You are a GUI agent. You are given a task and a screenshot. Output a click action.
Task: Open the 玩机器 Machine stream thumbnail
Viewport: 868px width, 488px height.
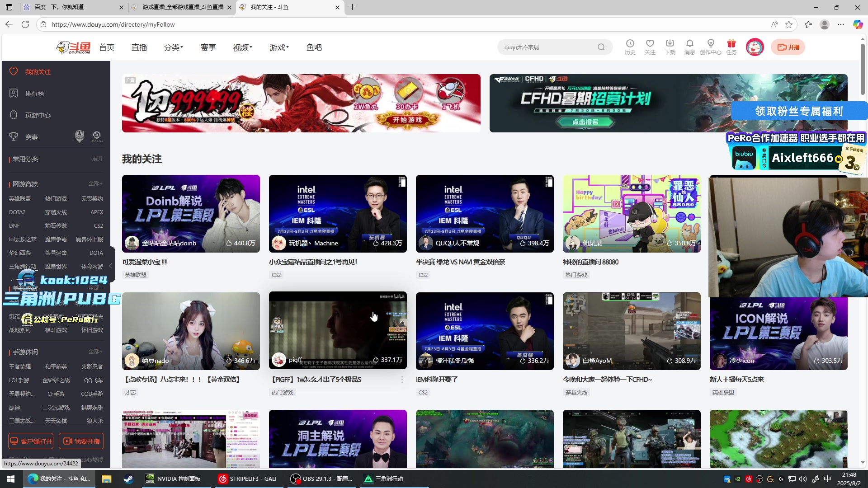[338, 214]
